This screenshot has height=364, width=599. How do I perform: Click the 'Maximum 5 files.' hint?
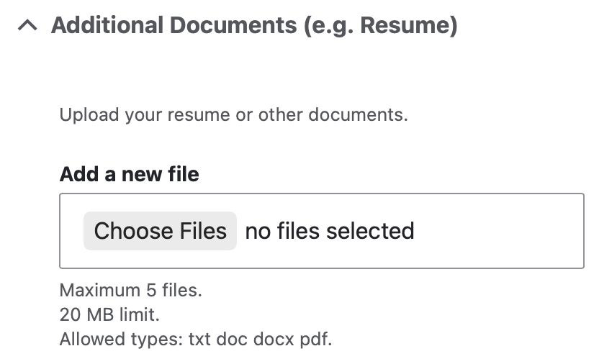130,291
